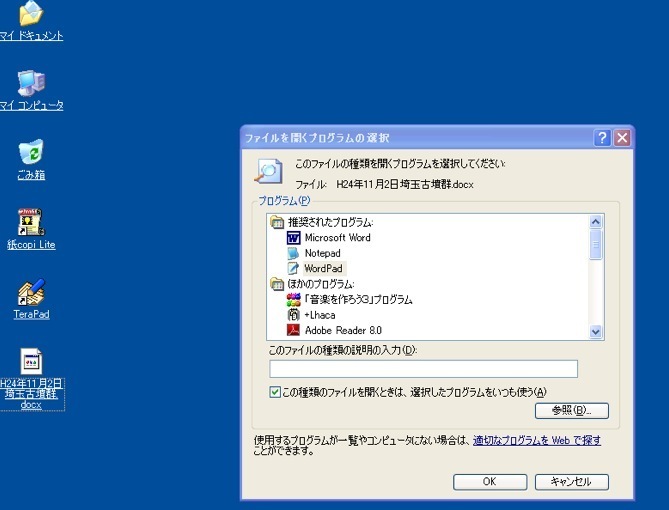This screenshot has height=510, width=669.
Task: Click the file name H24年11月2日埼玉古墳群.docx text
Action: pyautogui.click(x=405, y=184)
